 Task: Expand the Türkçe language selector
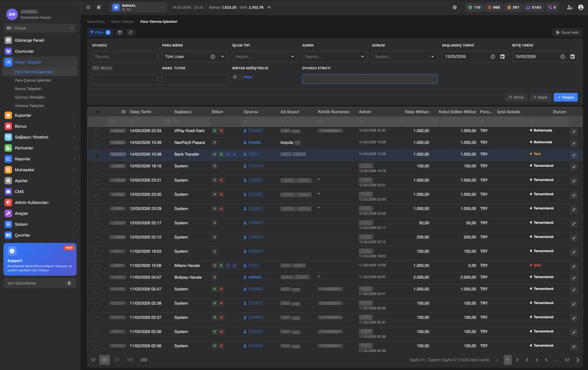coord(40,28)
